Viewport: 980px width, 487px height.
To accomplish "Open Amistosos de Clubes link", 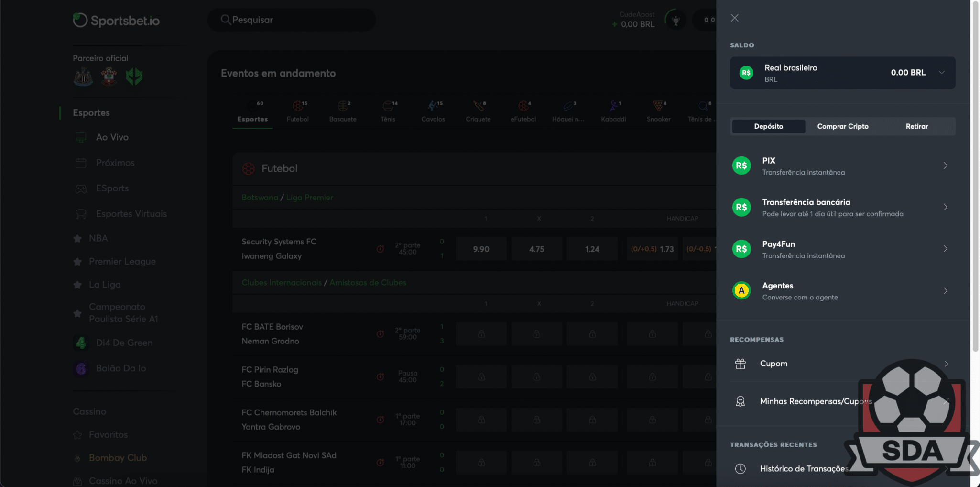I will coord(368,283).
